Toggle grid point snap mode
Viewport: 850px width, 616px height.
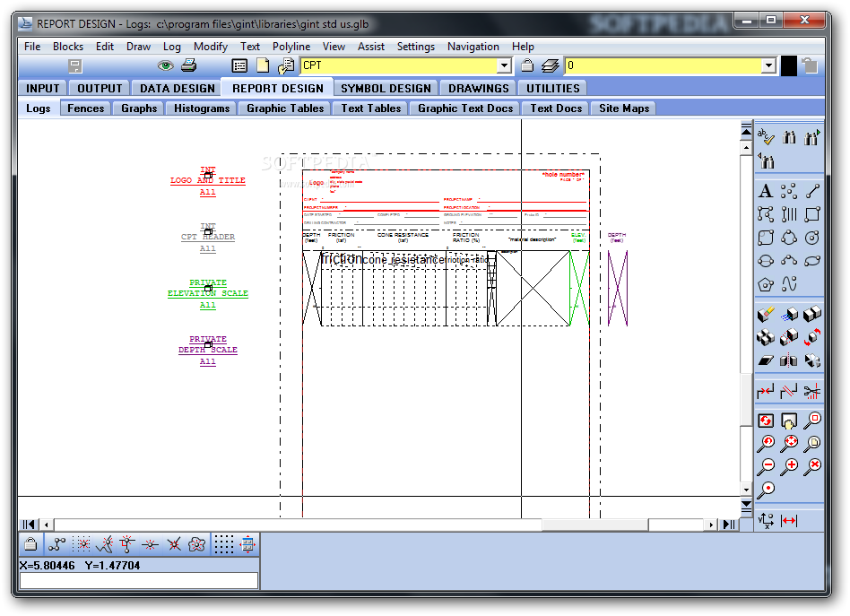click(82, 544)
